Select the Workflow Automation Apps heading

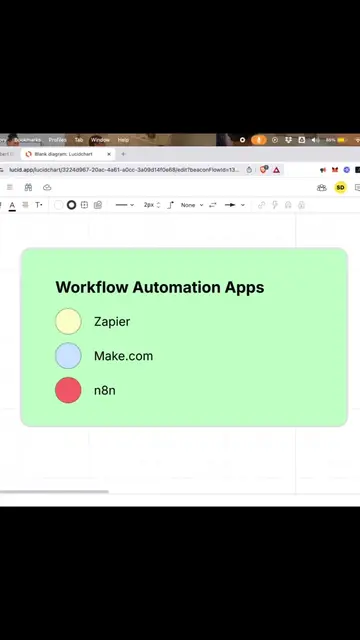[160, 287]
